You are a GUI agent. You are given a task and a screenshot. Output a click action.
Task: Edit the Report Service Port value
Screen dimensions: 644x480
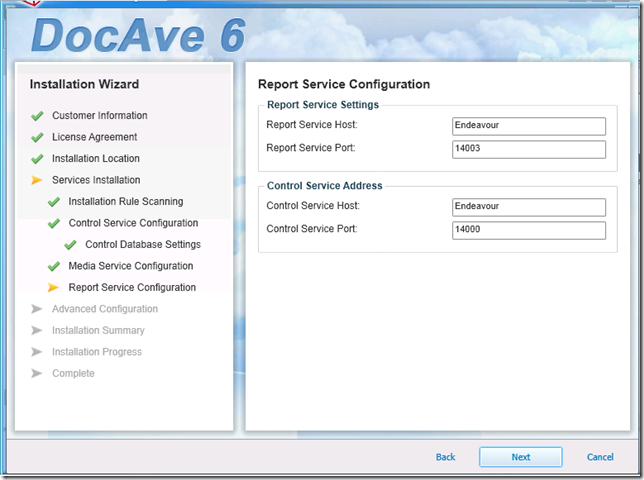point(529,149)
